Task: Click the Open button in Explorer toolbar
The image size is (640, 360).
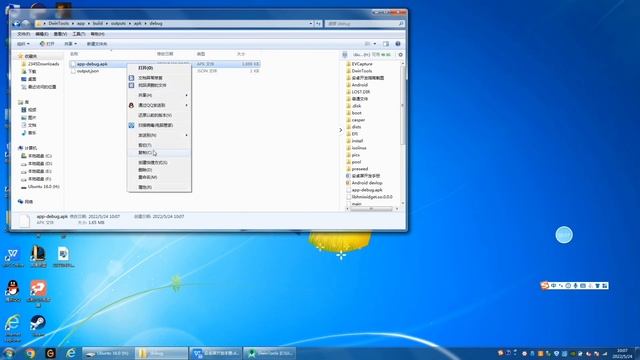Action: (x=47, y=44)
